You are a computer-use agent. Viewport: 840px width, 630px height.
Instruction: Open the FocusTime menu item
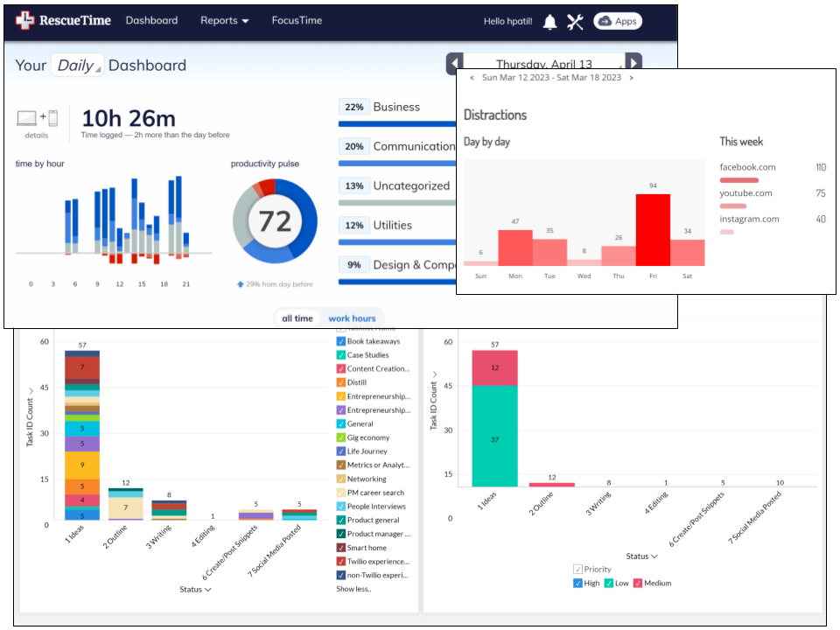coord(297,20)
